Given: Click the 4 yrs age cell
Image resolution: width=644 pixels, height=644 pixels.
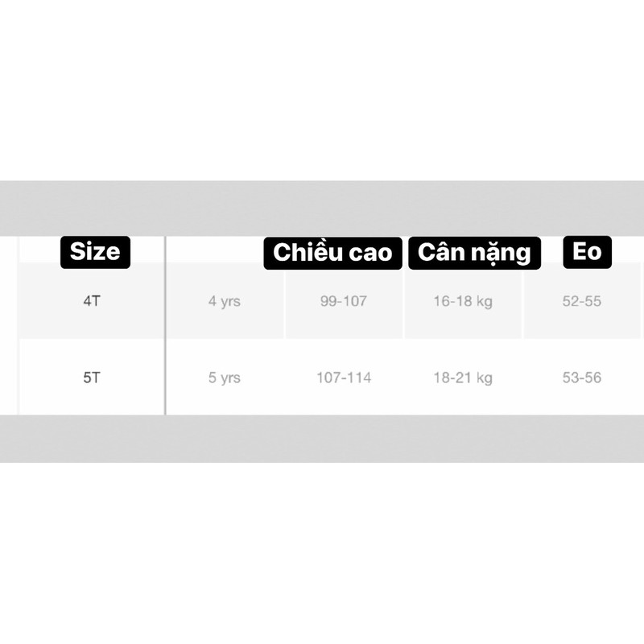Looking at the screenshot, I should pyautogui.click(x=225, y=302).
